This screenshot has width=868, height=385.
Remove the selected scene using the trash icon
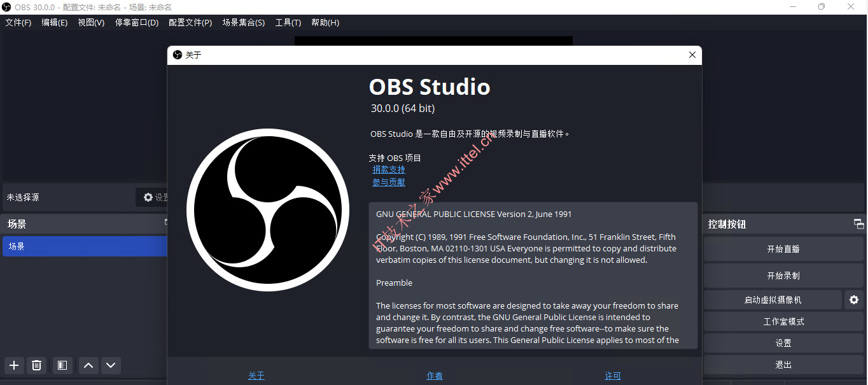(x=37, y=365)
